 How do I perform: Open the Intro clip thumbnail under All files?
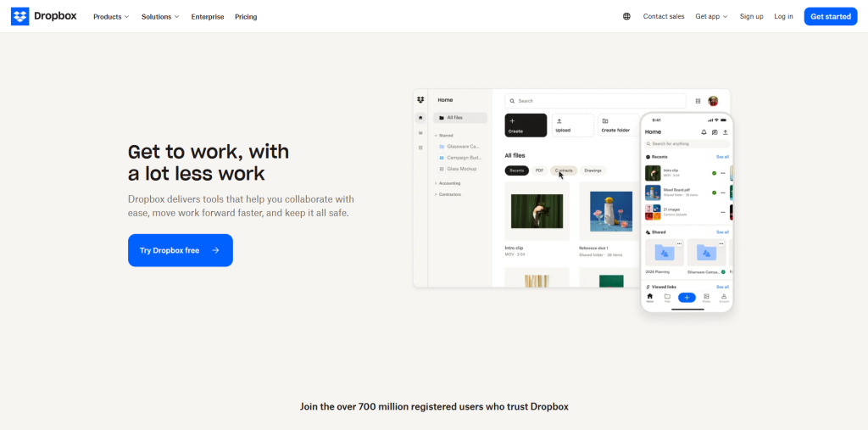click(537, 211)
